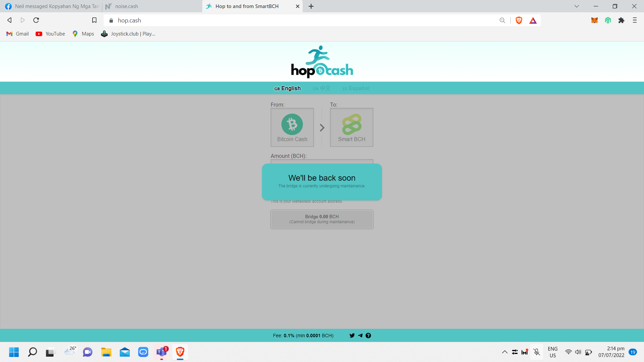The width and height of the screenshot is (644, 362).
Task: Open the Gmail bookmark
Action: point(18,34)
